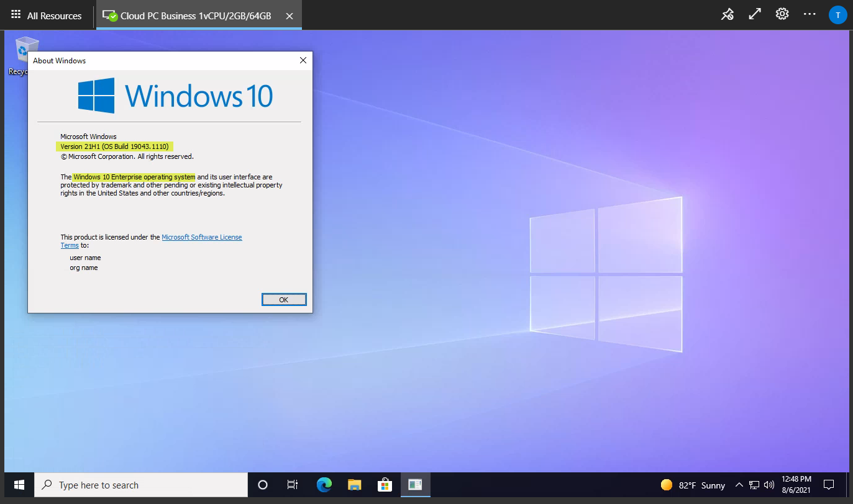This screenshot has width=853, height=504.
Task: Click the unpin toolbar icon
Action: (x=727, y=15)
